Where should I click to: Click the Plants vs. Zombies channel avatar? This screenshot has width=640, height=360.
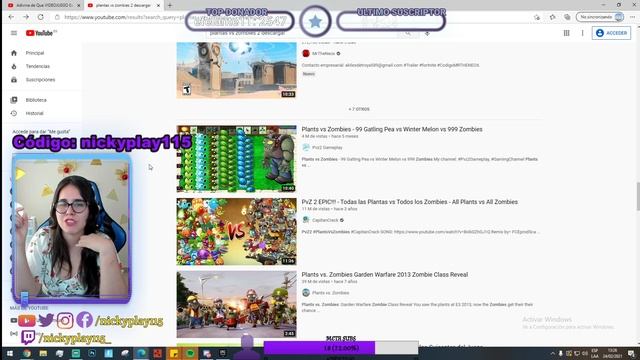coord(306,293)
